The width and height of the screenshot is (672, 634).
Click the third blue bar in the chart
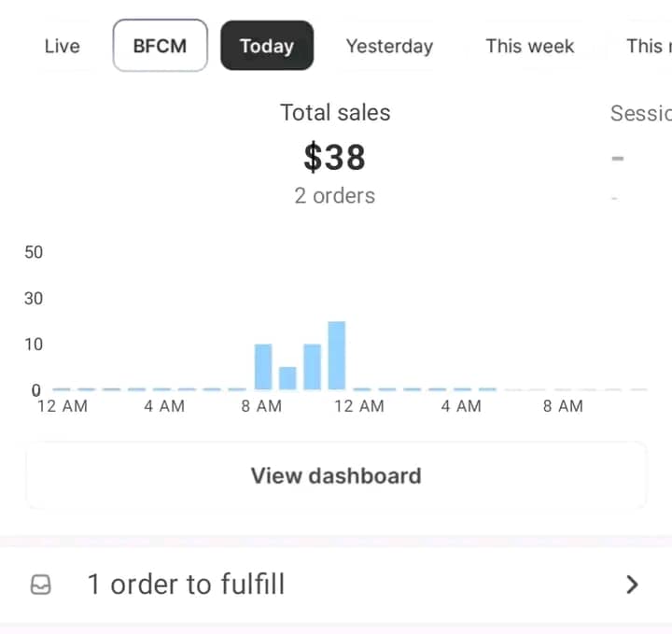(x=313, y=367)
